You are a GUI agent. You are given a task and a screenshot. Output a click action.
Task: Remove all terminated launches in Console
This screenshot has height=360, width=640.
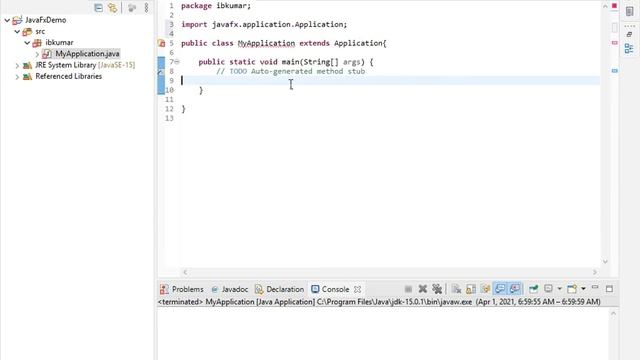(437, 289)
